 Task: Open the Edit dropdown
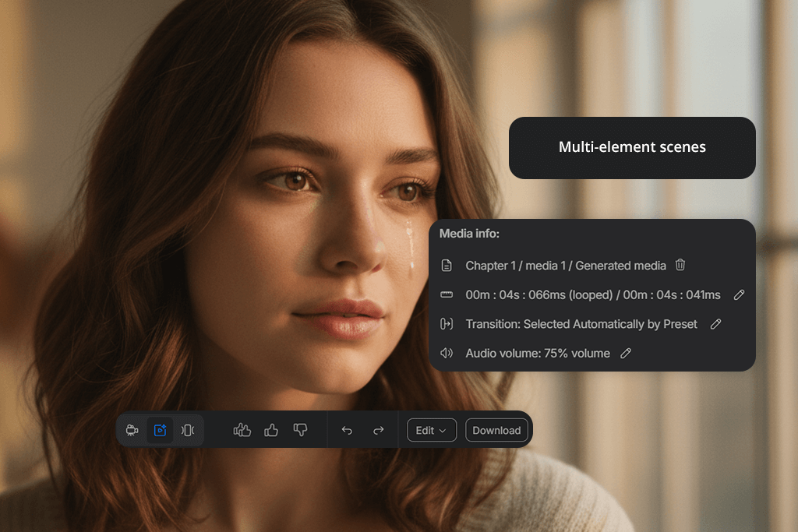tap(432, 430)
